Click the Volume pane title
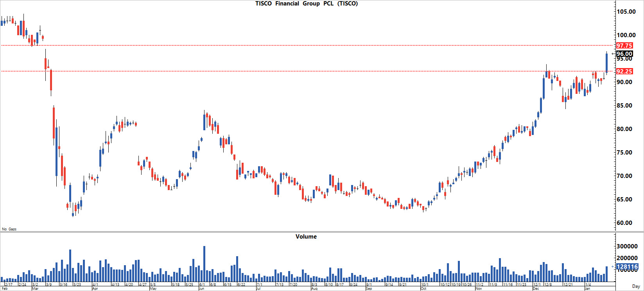Screen dimensions: 644x291 click(306, 237)
